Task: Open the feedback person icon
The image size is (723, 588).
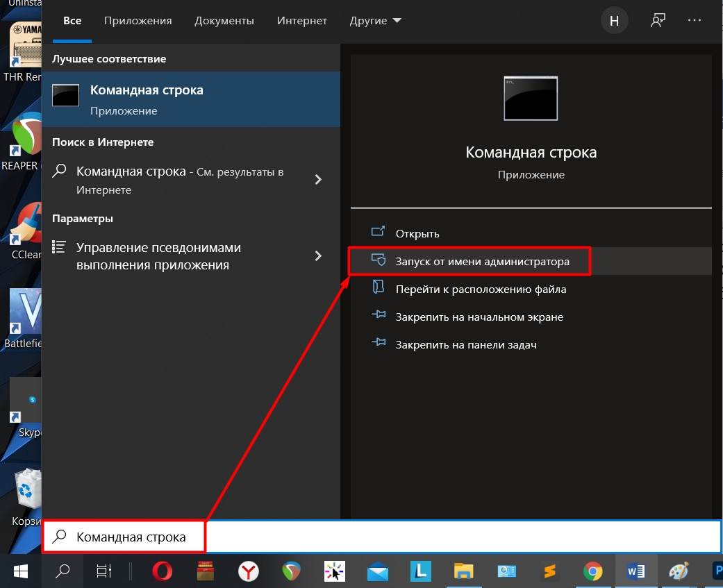Action: tap(658, 20)
